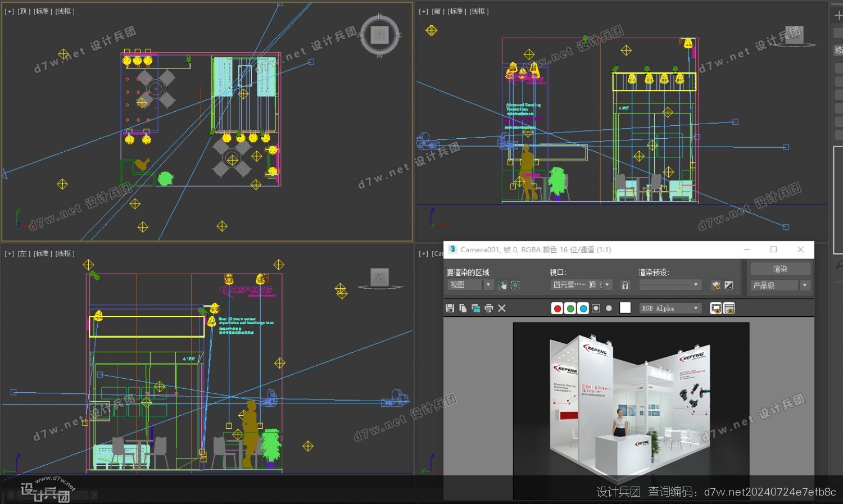Clone the rendered frame window

pos(476,308)
